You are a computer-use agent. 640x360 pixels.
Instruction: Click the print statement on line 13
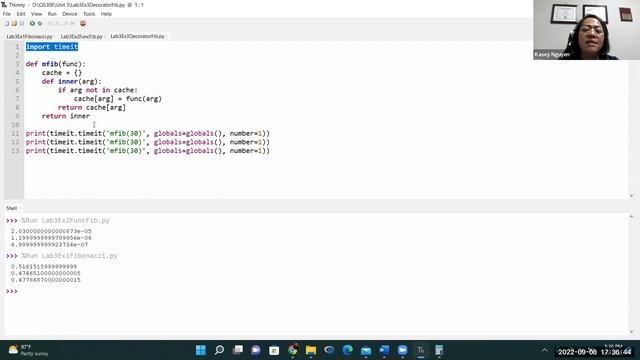click(148, 151)
